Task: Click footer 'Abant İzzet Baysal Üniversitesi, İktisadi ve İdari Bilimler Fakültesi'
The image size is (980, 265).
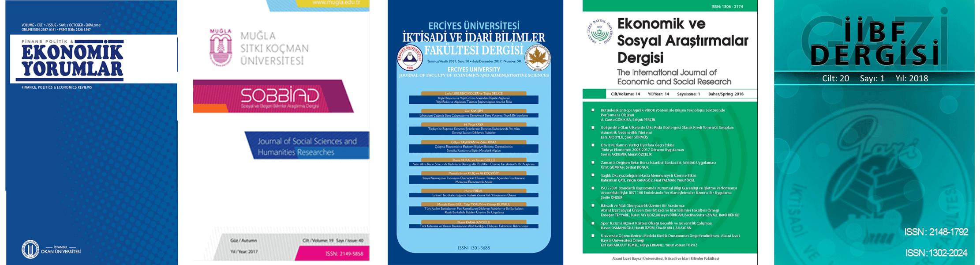Action: click(x=666, y=258)
